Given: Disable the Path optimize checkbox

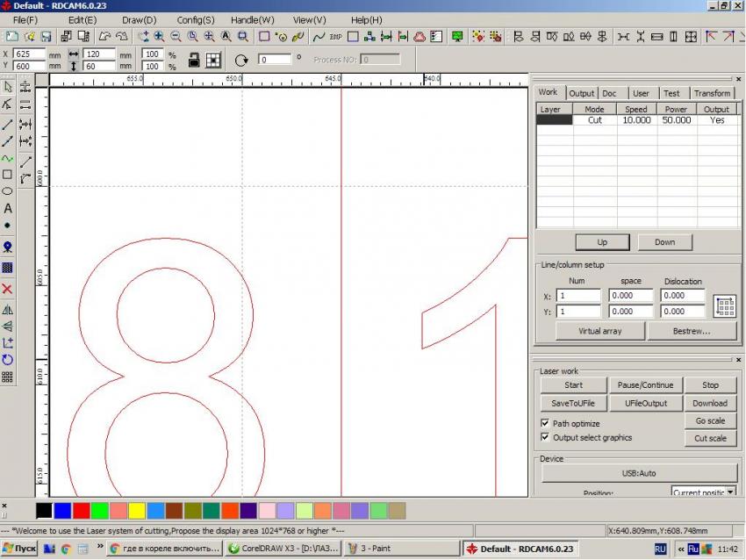Looking at the screenshot, I should (545, 423).
